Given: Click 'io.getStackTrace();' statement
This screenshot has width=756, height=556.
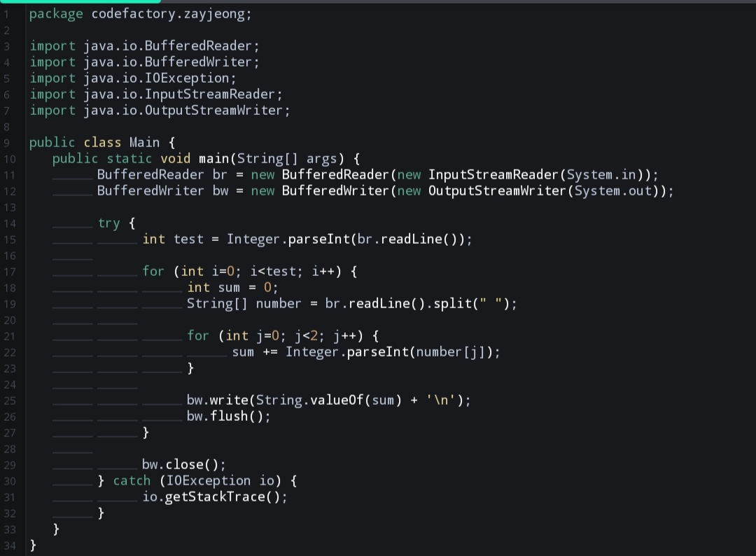Looking at the screenshot, I should (x=215, y=497).
